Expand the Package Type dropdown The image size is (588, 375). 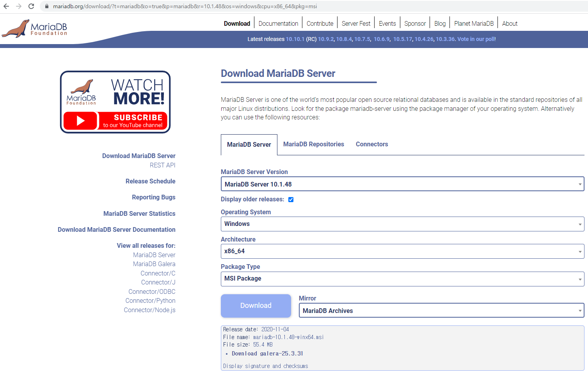tap(402, 279)
